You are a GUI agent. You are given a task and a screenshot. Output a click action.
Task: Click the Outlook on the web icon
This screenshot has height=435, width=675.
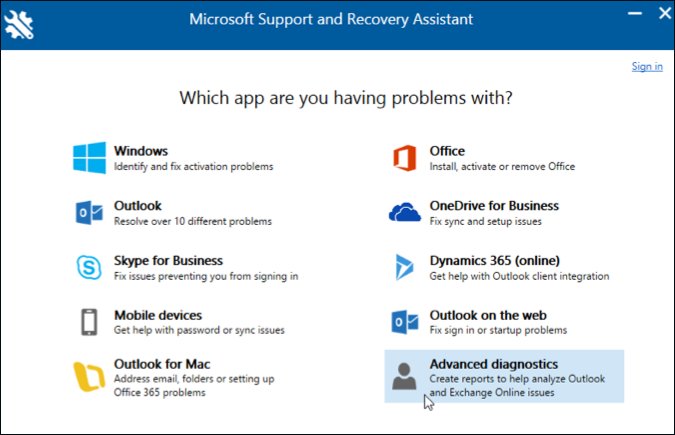click(x=404, y=322)
